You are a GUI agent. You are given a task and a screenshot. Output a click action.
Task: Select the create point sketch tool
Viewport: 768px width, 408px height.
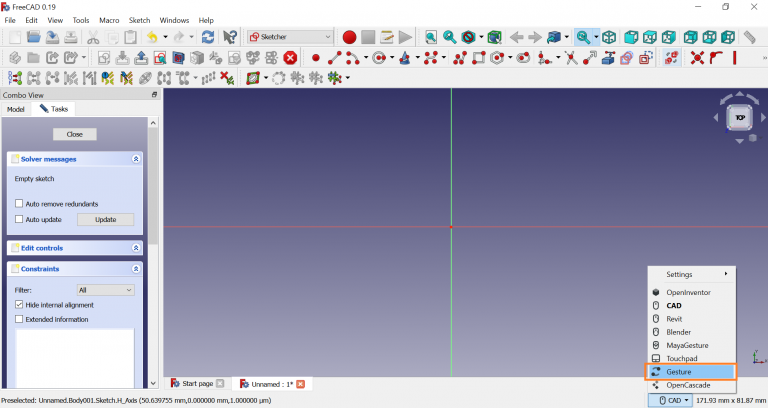(316, 58)
